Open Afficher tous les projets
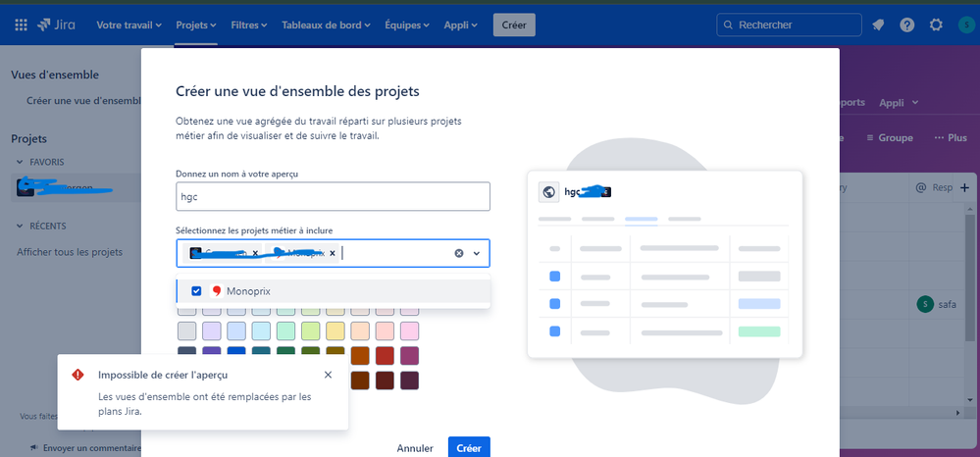This screenshot has width=980, height=457. click(x=70, y=252)
